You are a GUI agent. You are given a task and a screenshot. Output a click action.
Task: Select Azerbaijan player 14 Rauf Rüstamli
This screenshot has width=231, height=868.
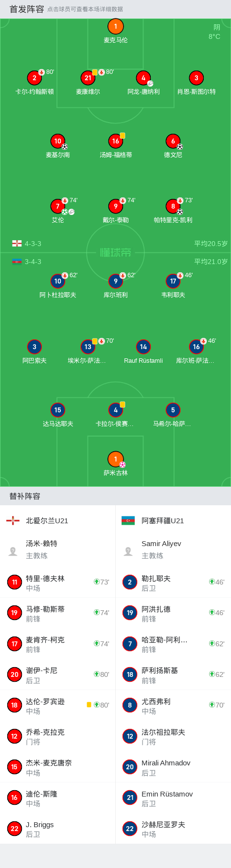143,347
